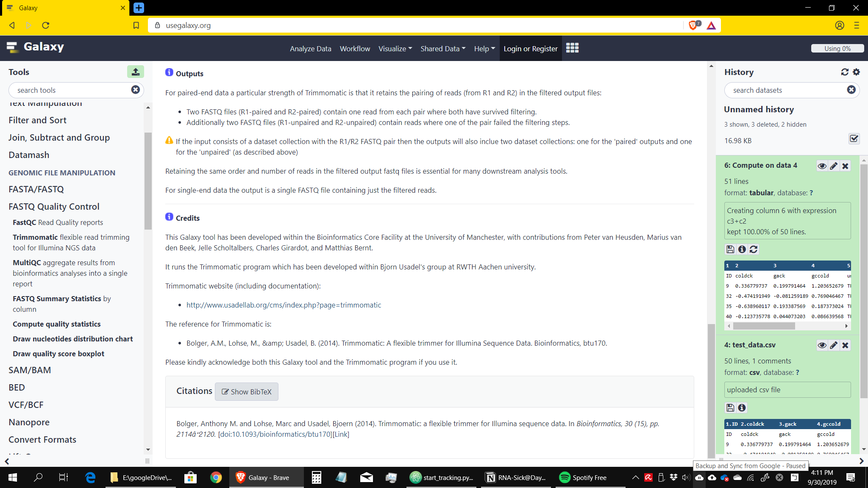Download the Compute on data 4 dataset
The image size is (868, 488).
730,249
